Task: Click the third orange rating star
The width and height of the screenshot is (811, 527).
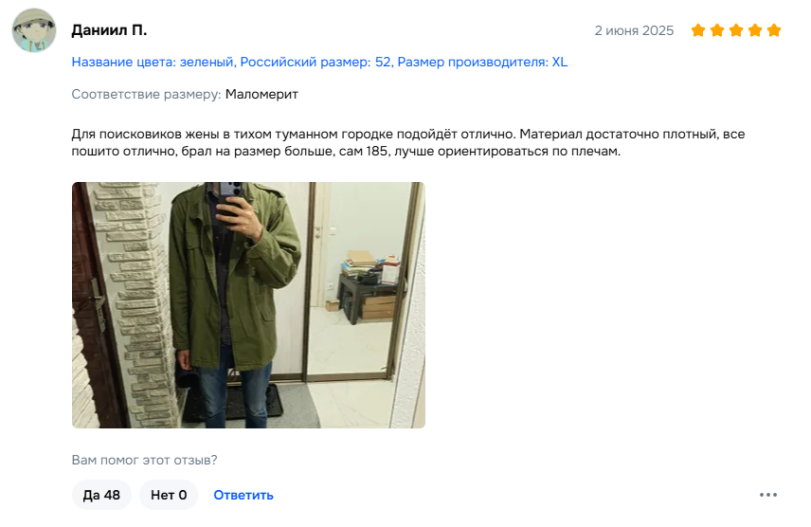Action: (x=736, y=31)
